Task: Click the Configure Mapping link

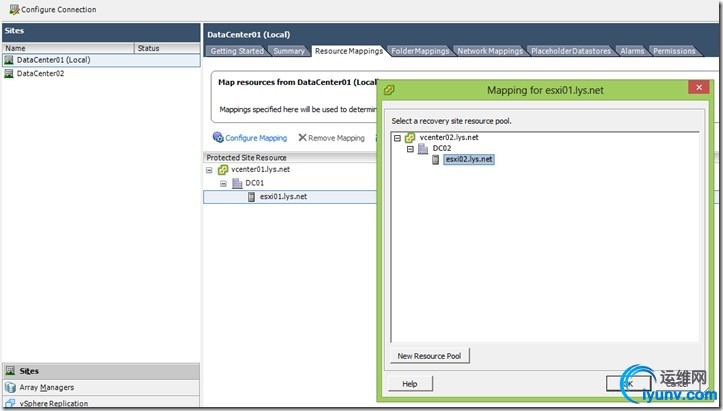Action: [x=256, y=138]
